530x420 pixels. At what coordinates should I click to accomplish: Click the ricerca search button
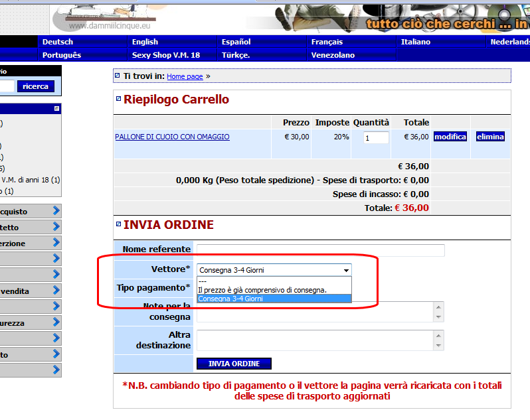coord(35,86)
